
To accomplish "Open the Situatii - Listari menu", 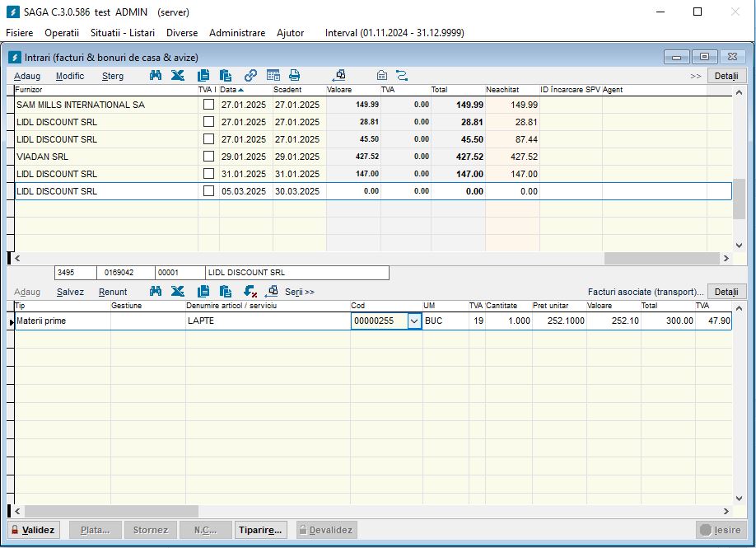I will click(x=123, y=33).
